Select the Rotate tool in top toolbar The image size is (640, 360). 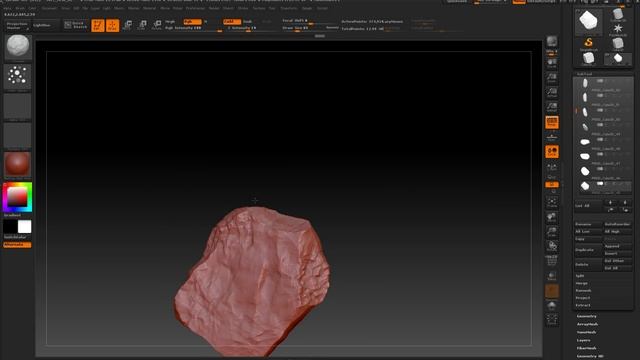coord(157,25)
